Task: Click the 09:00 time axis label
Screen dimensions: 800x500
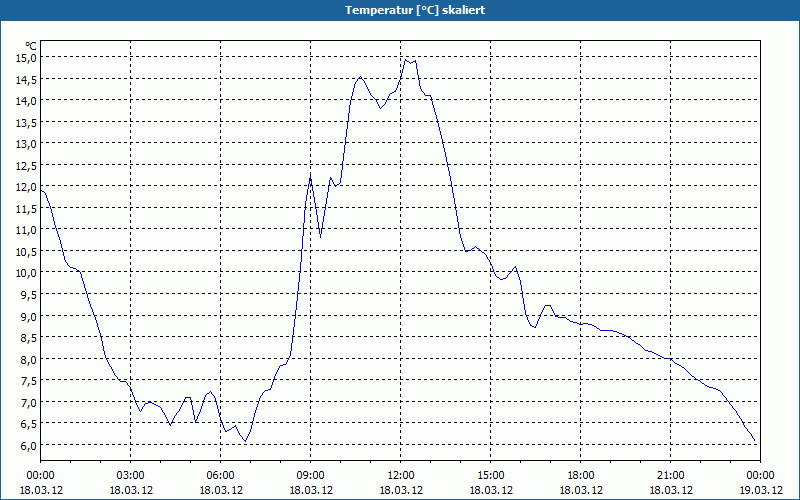Action: [311, 476]
